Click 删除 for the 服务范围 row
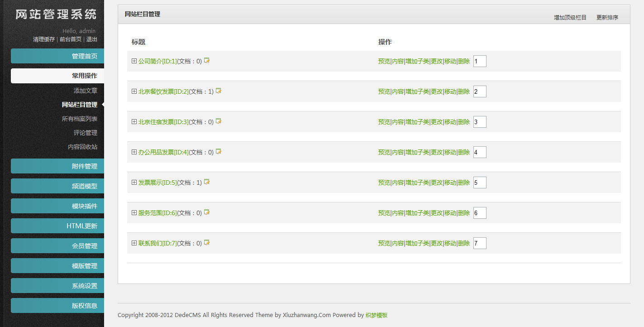The width and height of the screenshot is (644, 327). (x=464, y=213)
